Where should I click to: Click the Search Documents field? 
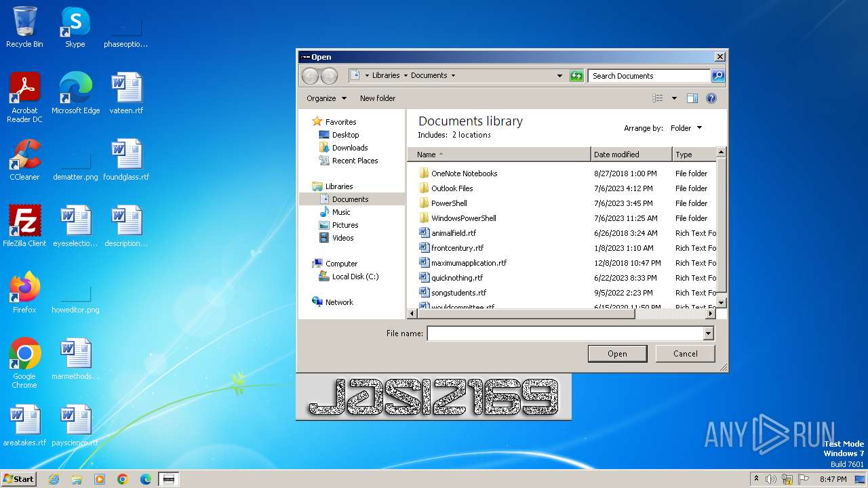pos(650,76)
